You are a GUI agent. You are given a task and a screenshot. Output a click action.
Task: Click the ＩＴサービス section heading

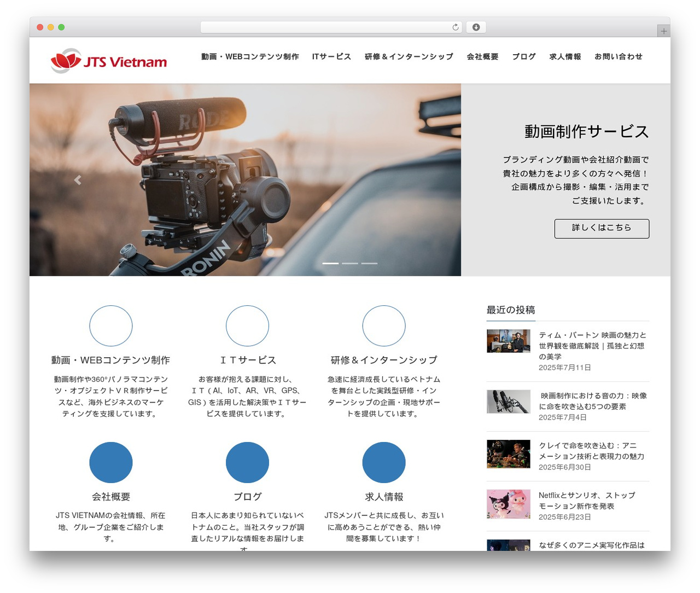[247, 360]
